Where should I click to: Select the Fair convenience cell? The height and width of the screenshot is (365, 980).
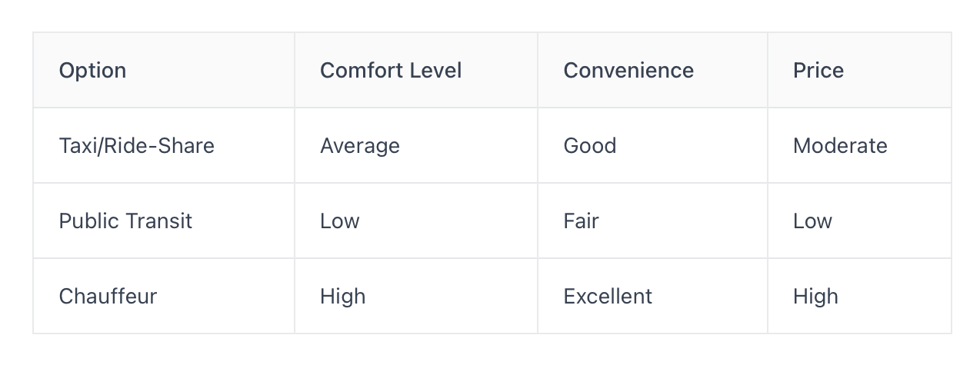581,221
